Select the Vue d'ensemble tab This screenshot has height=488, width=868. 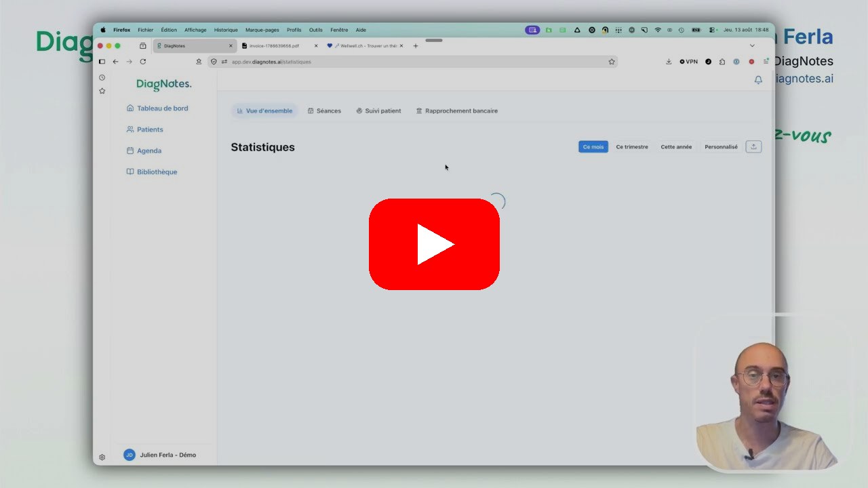click(x=264, y=110)
